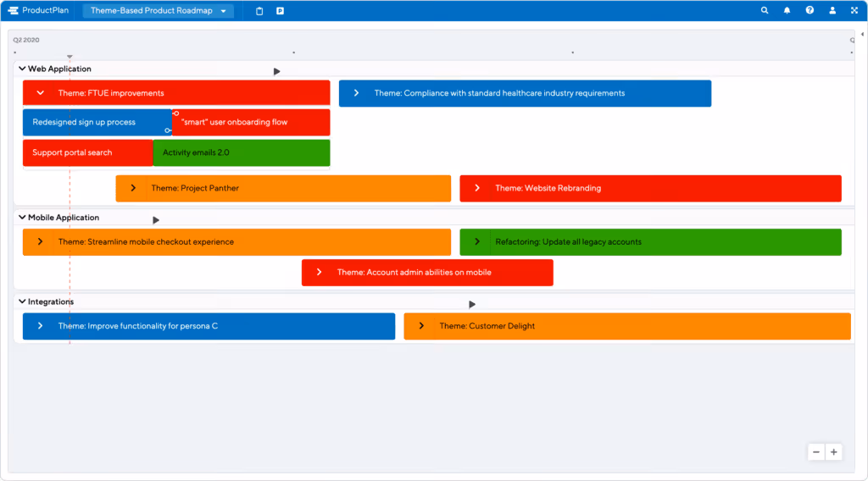Screen dimensions: 868x481
Task: Collapse Theme: FTUE improvements container
Action: pyautogui.click(x=41, y=93)
